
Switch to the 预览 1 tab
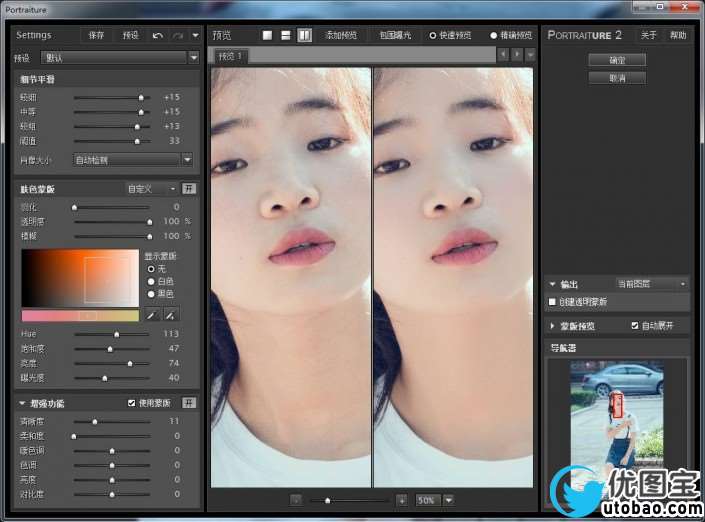(x=232, y=56)
